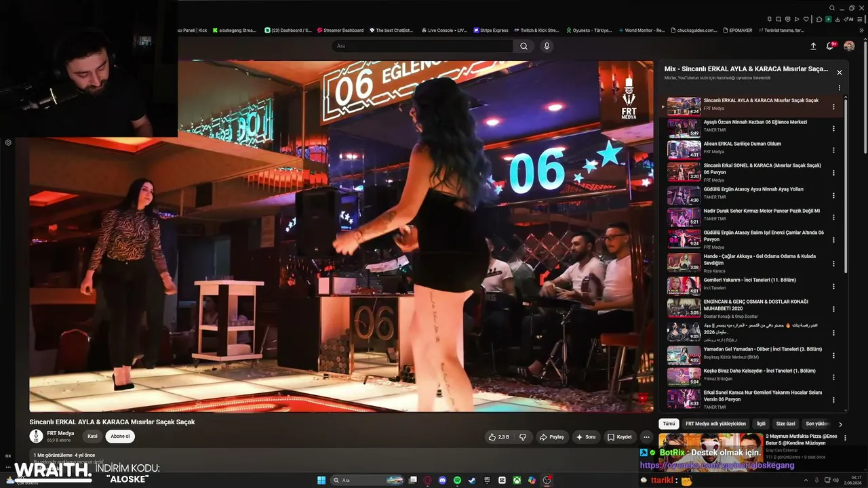This screenshot has width=868, height=488.
Task: Open Xbox app from the taskbar
Action: (517, 480)
